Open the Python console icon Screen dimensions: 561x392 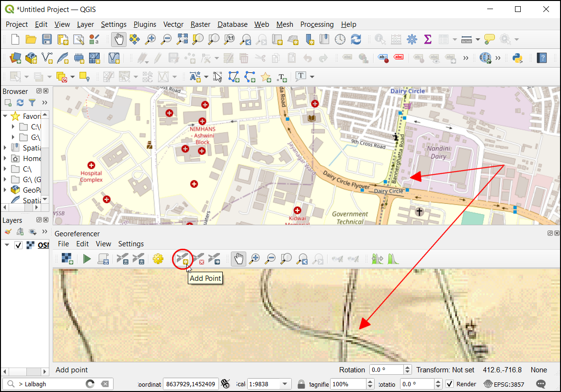518,58
